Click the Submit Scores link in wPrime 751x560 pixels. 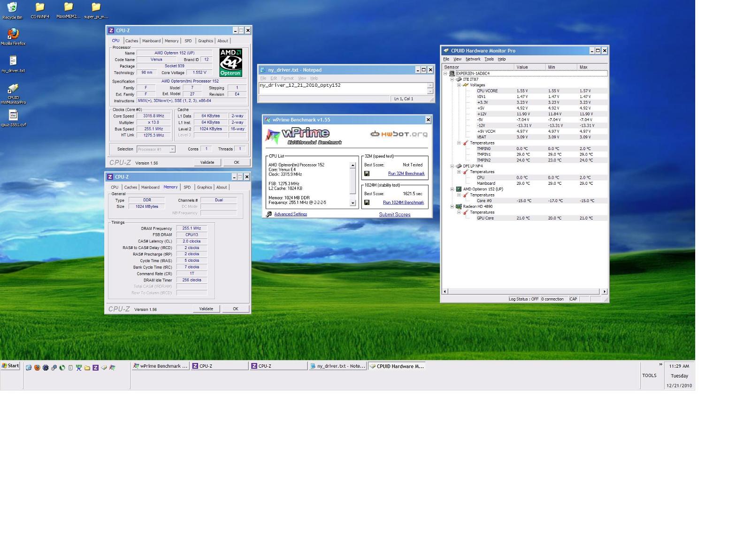[395, 215]
